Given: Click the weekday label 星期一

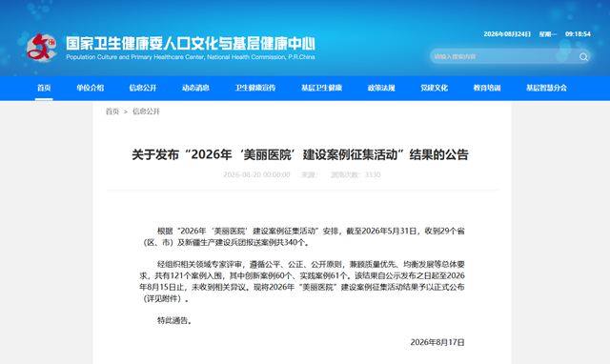Looking at the screenshot, I should coord(548,34).
